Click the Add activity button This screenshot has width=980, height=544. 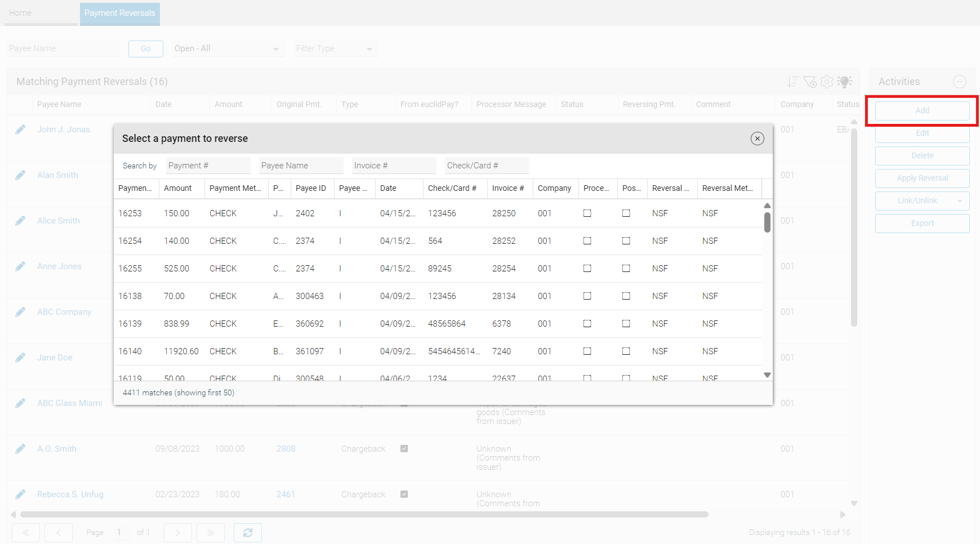pos(923,111)
